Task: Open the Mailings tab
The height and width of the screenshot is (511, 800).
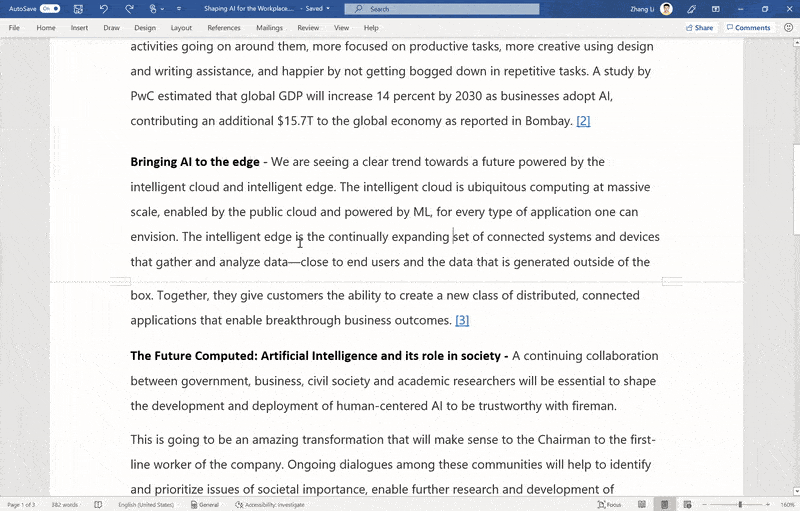Action: click(269, 28)
